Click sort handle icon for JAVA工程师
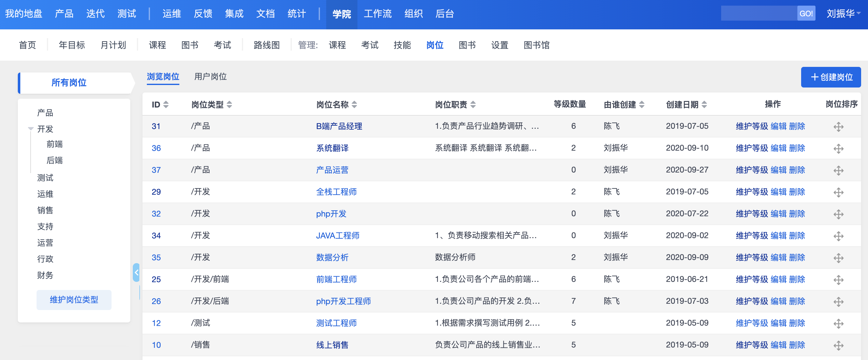The height and width of the screenshot is (360, 868). 838,236
